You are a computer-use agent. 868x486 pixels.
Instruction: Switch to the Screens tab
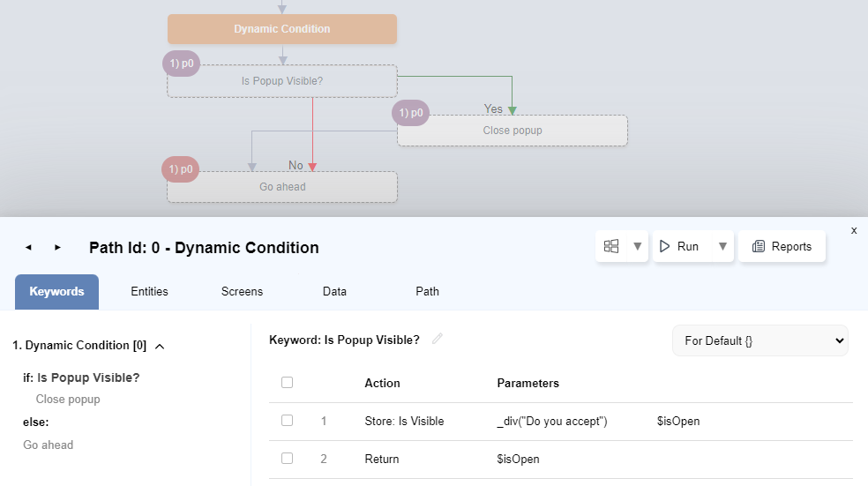[x=242, y=292]
